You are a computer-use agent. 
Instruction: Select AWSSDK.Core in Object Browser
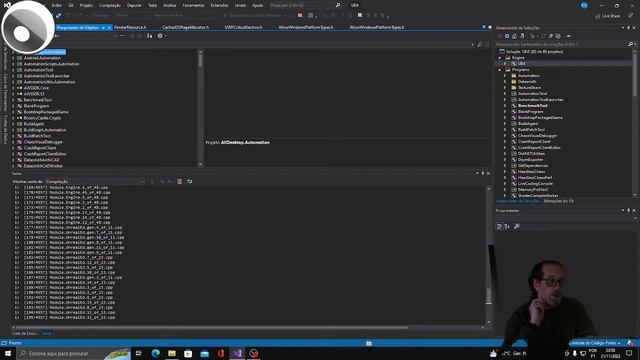pos(36,88)
